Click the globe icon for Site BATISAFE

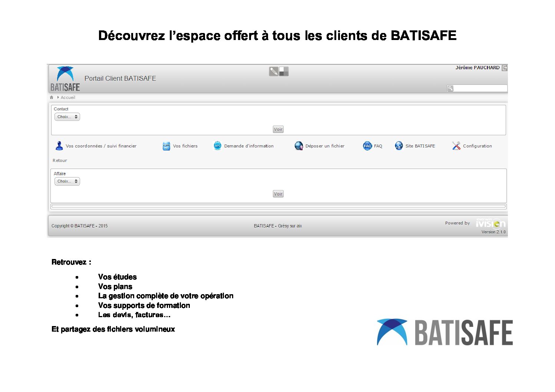point(399,146)
